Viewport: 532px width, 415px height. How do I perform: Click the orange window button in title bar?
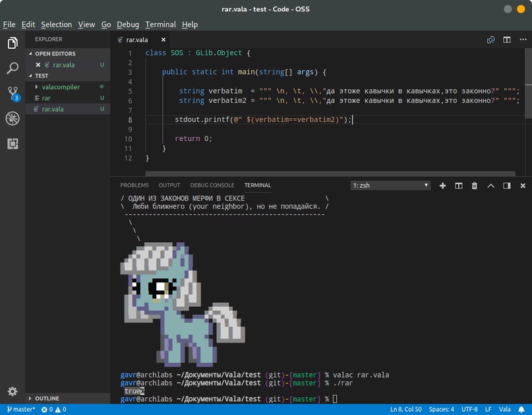[x=521, y=9]
